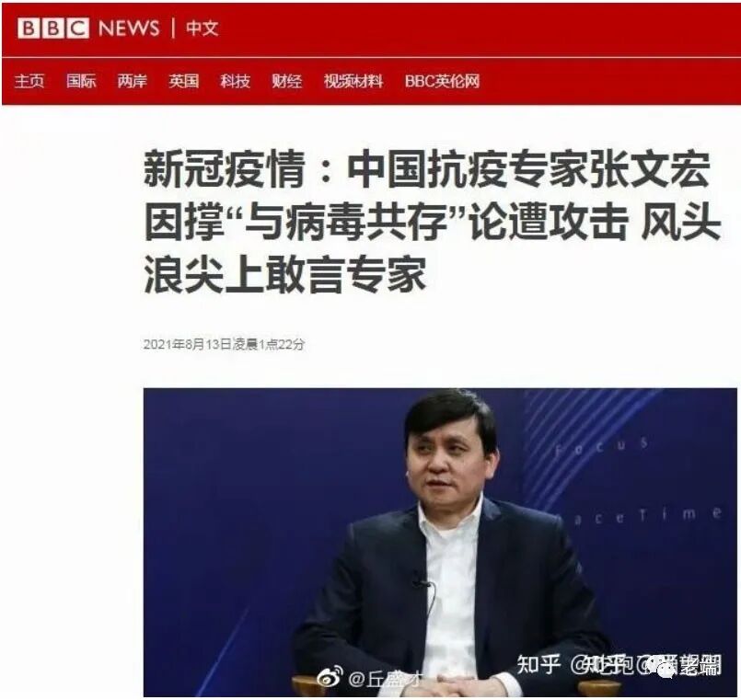Click the 知乎 watermark text
This screenshot has width=741, height=700.
538,664
